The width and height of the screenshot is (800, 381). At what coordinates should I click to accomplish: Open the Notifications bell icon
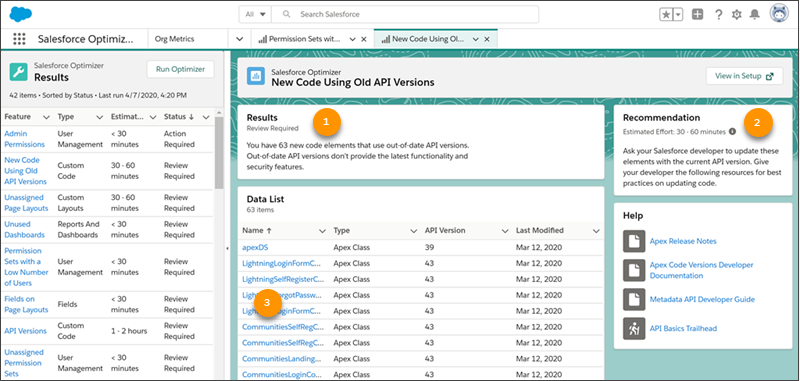(x=754, y=15)
